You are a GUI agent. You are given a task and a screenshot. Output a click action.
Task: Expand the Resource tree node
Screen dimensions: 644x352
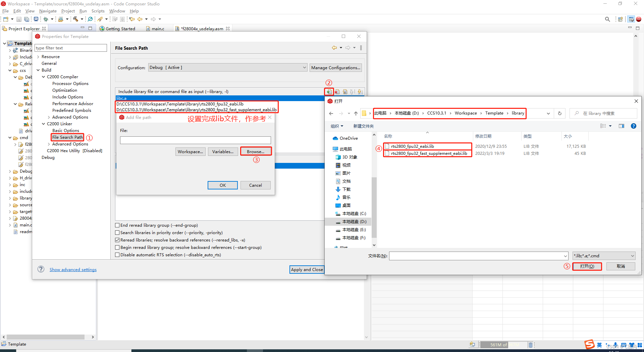pos(38,57)
